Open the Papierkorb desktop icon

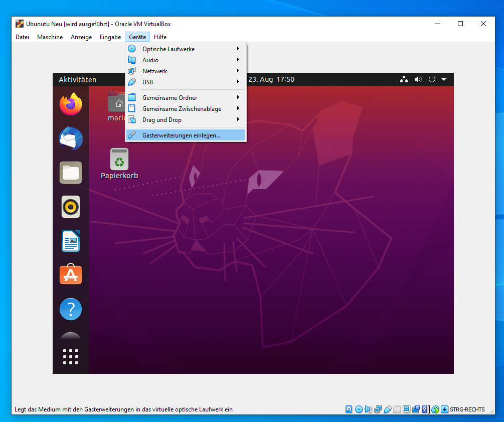tap(119, 164)
